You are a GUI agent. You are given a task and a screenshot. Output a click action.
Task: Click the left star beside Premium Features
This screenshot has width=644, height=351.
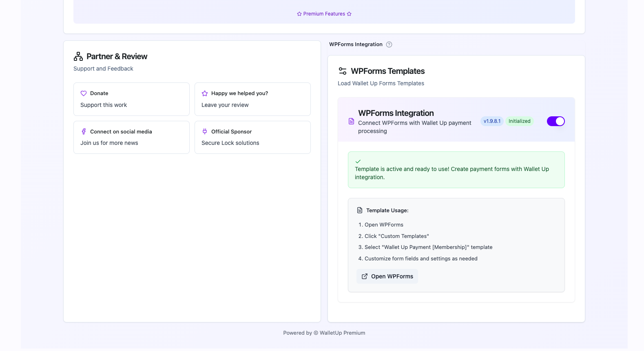click(299, 14)
